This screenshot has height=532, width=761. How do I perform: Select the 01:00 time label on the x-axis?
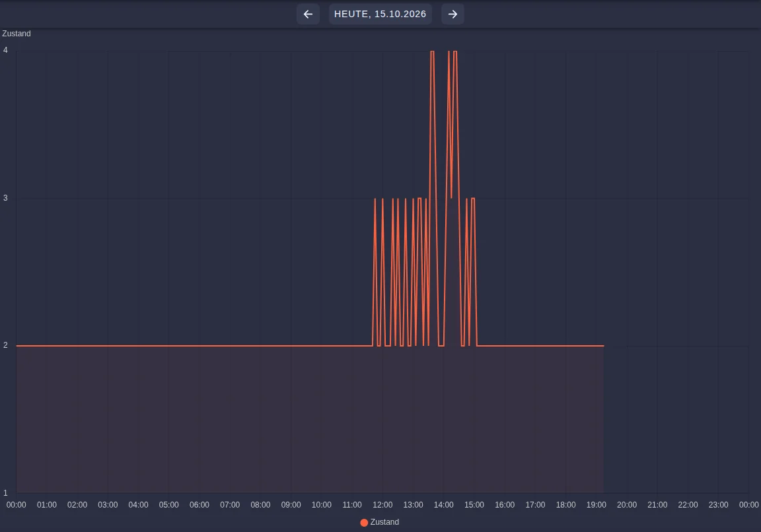tap(47, 505)
